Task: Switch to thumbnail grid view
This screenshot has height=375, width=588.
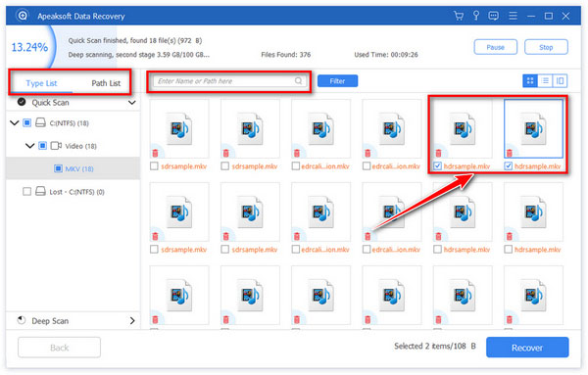Action: coord(530,80)
